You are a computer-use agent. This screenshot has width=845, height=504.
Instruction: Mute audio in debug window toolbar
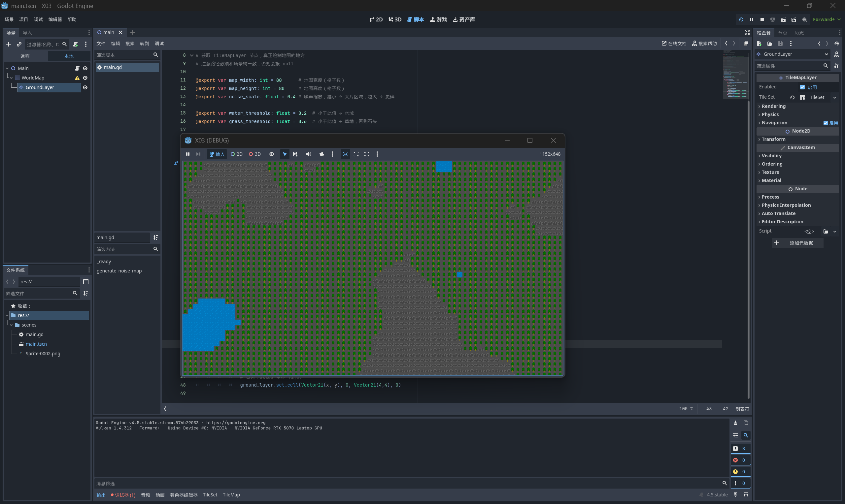308,154
